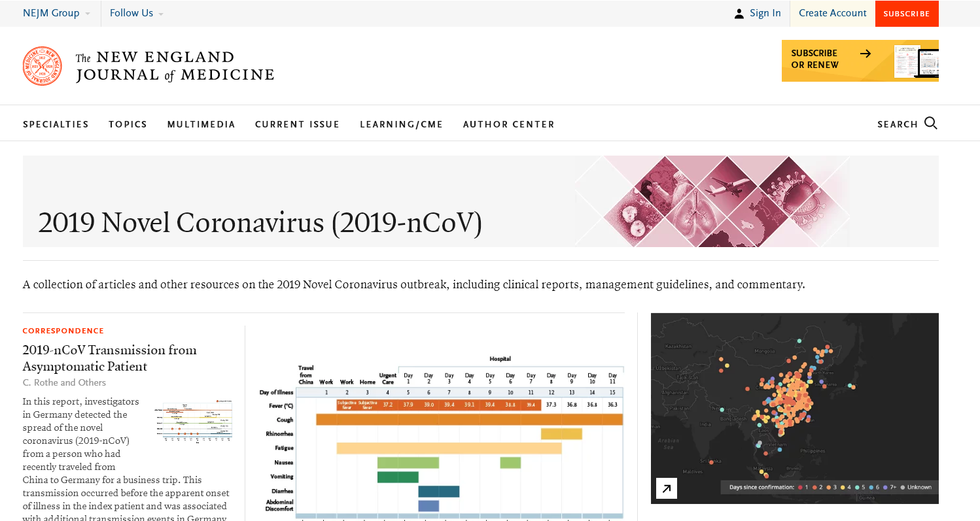This screenshot has height=521, width=980.
Task: Click arrow in Subscribe or Renew banner
Action: click(x=866, y=54)
